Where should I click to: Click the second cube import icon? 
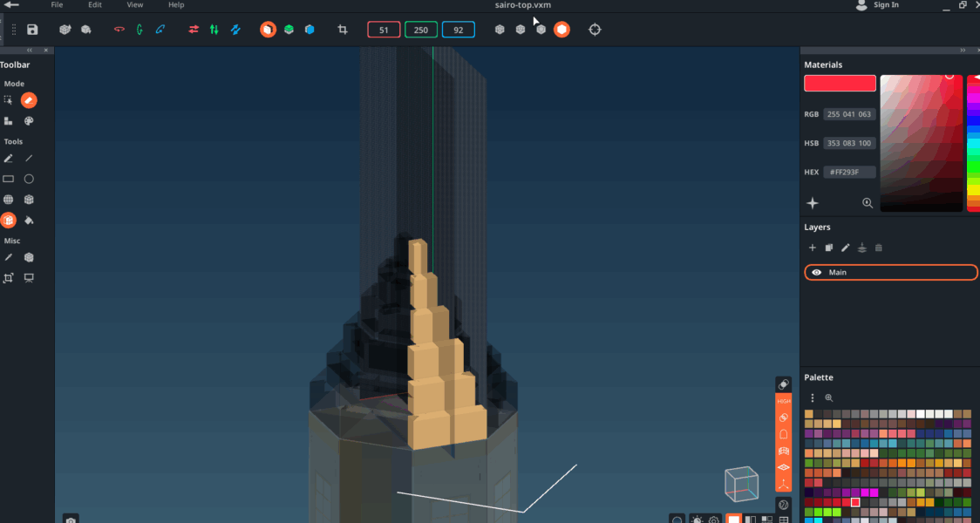(86, 30)
